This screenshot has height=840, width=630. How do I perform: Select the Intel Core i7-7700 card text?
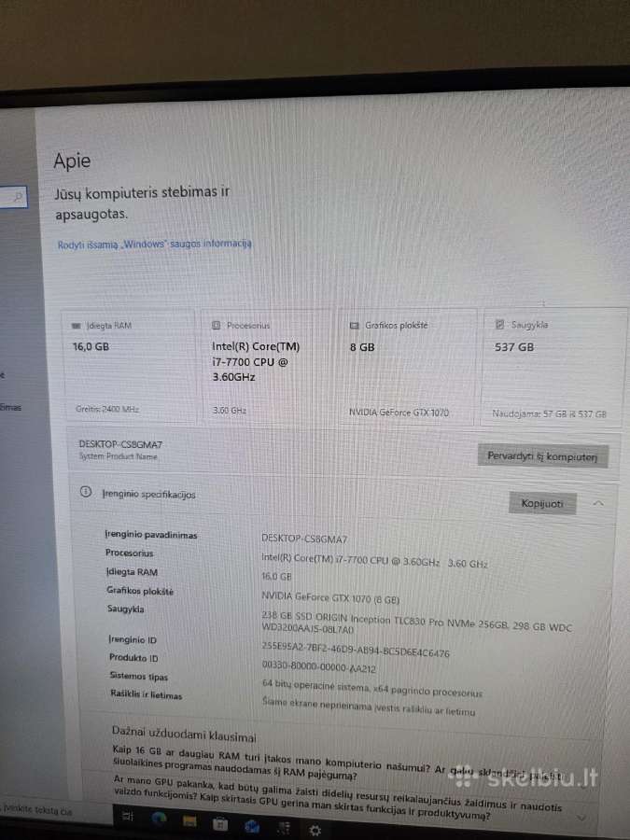point(256,361)
